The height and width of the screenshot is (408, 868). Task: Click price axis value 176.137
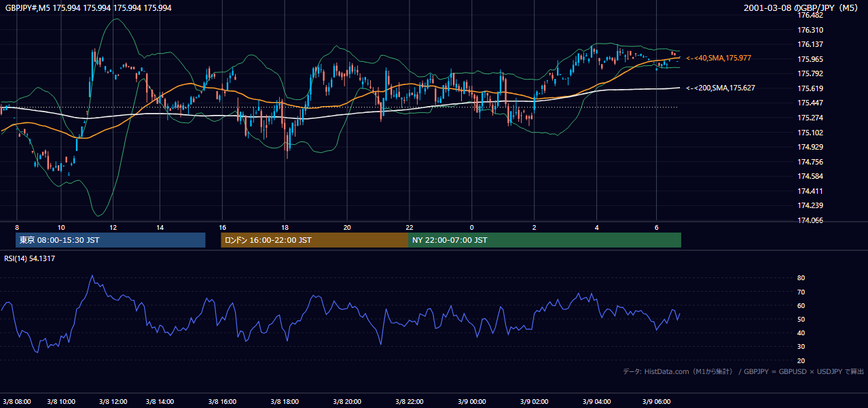click(x=810, y=44)
